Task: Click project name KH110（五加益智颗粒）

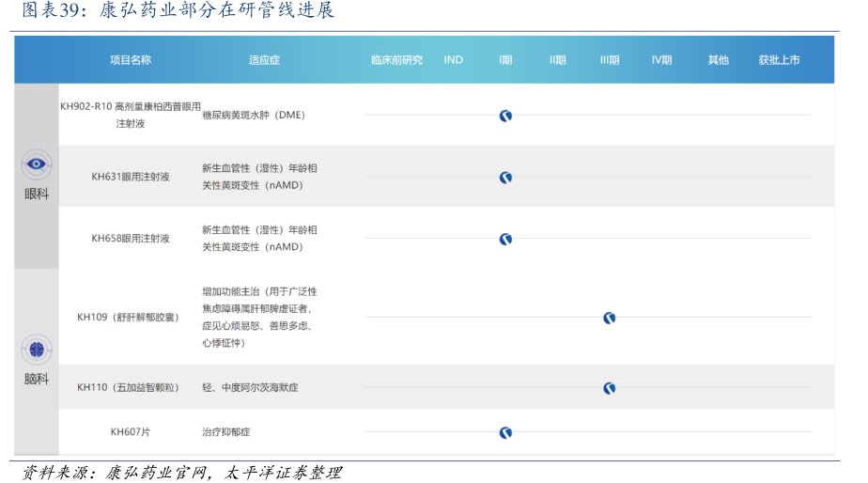Action: (x=128, y=387)
